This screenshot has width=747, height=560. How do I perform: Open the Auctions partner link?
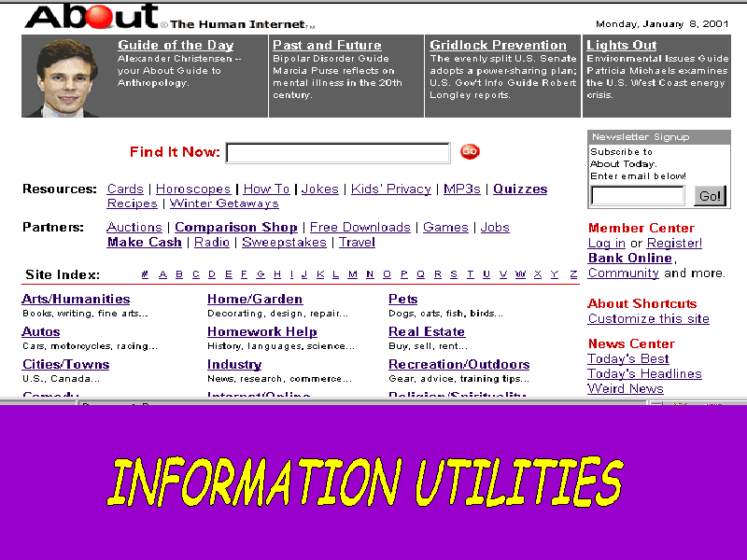click(x=134, y=227)
